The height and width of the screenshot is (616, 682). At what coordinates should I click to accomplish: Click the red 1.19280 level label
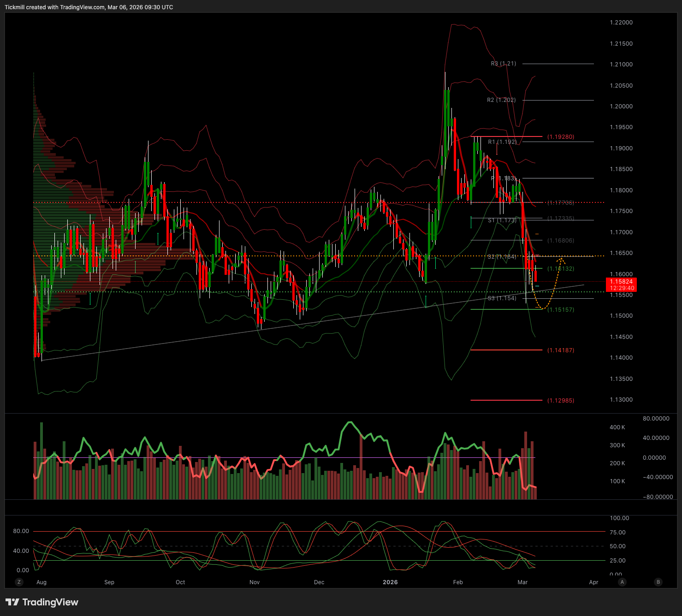[x=560, y=137]
